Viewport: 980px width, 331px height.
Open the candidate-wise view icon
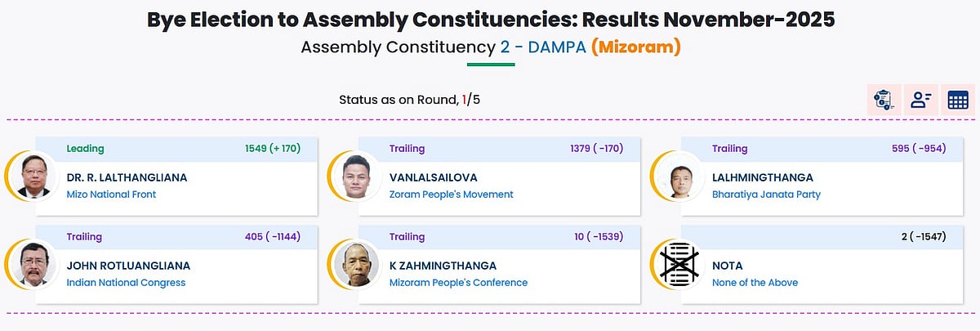(x=921, y=100)
